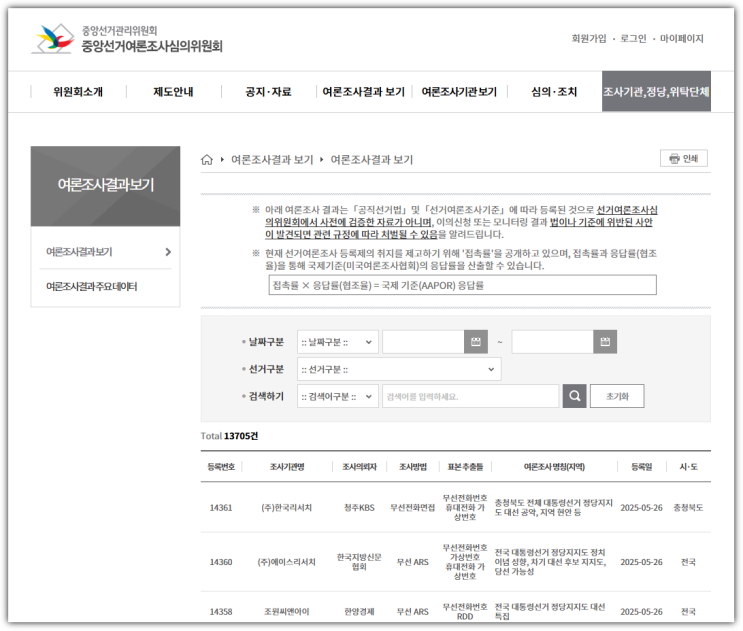
Task: Click the AAPOR response rate formula box
Action: point(462,285)
